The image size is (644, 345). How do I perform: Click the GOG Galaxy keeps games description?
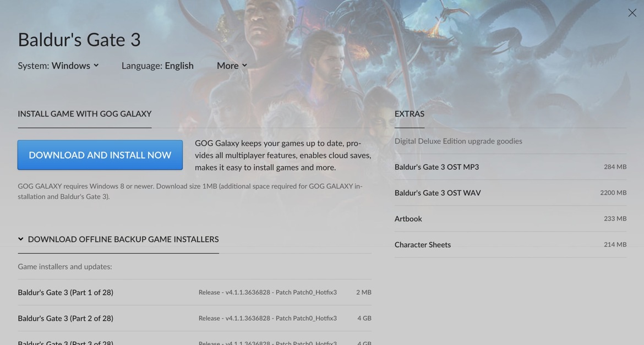[x=283, y=155]
